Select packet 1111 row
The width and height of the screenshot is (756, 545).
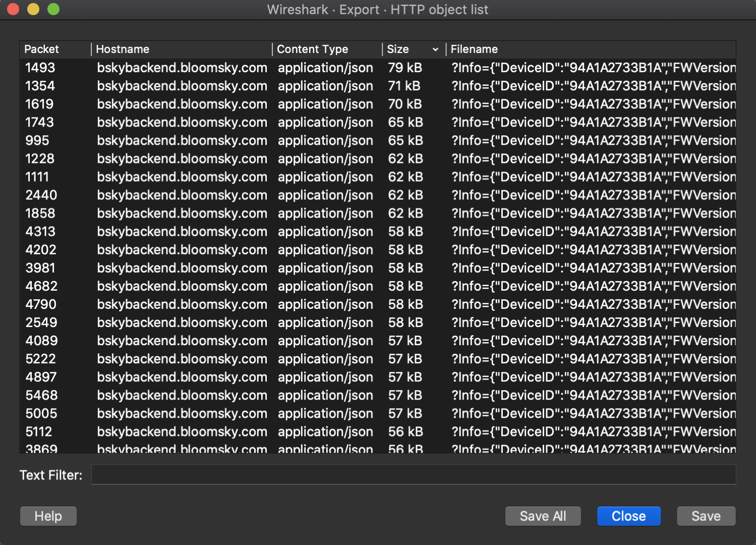378,177
